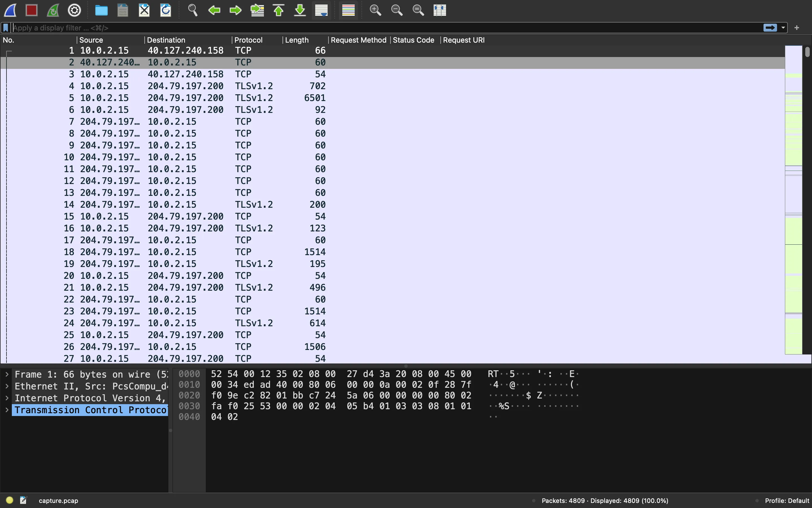The width and height of the screenshot is (812, 508).
Task: Click hex offset 0010 in bytes pane
Action: (189, 385)
